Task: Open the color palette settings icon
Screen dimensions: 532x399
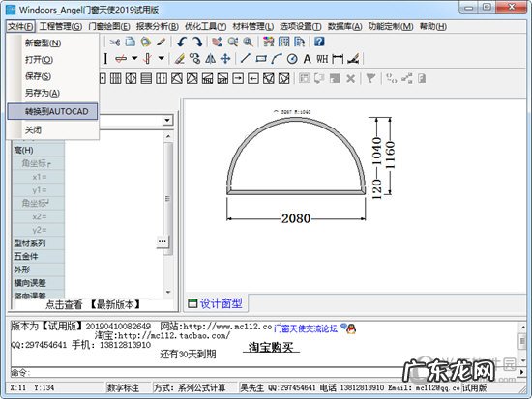Action: pos(269,42)
